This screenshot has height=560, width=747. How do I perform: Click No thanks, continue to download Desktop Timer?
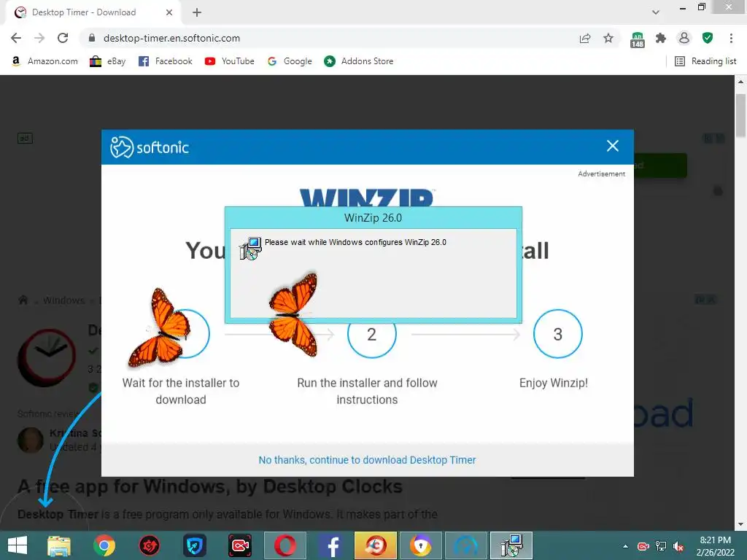[x=367, y=460]
